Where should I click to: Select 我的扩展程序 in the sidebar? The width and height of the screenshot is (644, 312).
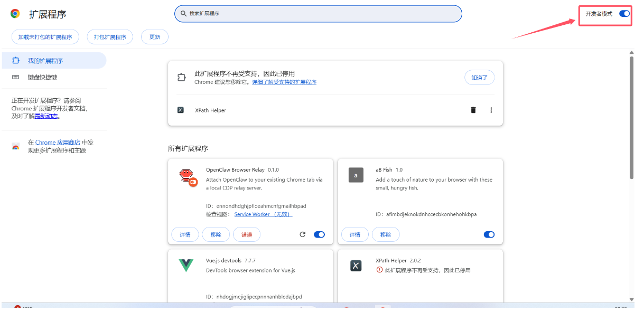[53, 61]
